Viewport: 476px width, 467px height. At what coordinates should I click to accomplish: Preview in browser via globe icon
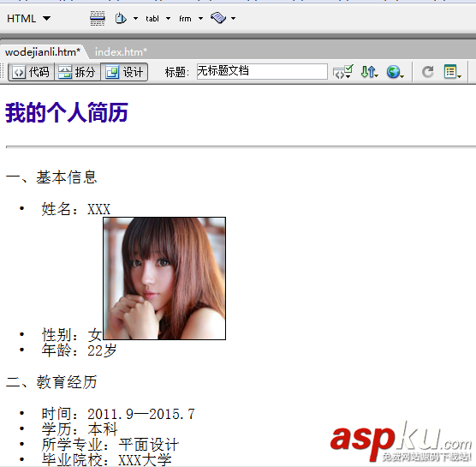click(x=395, y=72)
